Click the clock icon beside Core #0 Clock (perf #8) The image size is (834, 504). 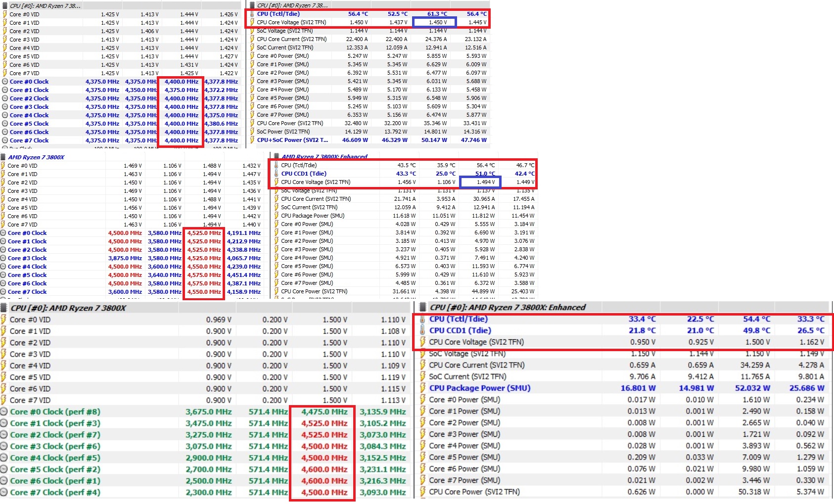pos(4,412)
